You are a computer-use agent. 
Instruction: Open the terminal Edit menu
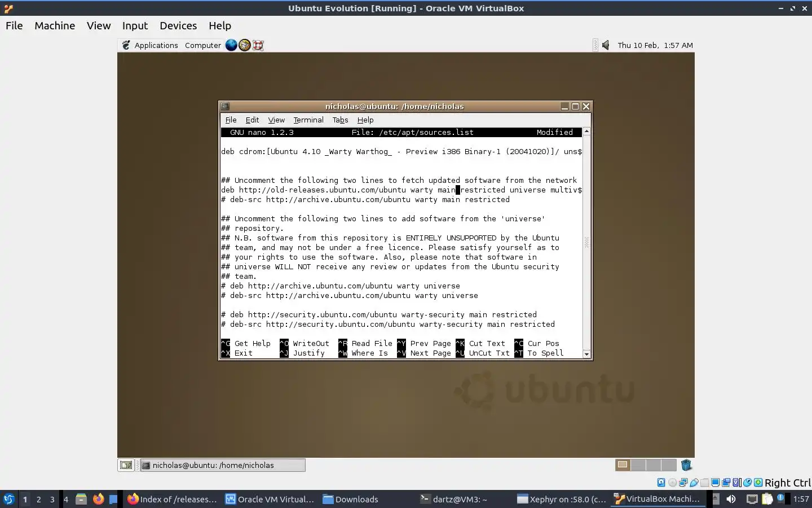252,120
